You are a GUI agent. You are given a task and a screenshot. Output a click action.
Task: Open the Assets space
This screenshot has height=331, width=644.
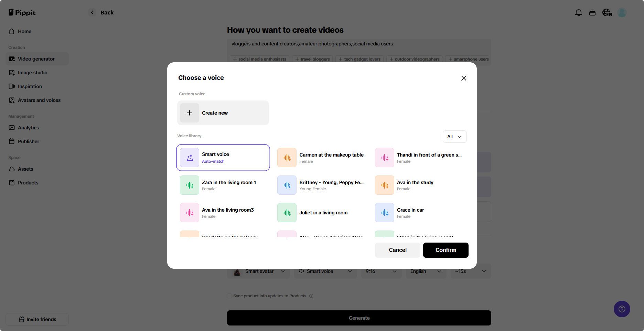coord(25,169)
